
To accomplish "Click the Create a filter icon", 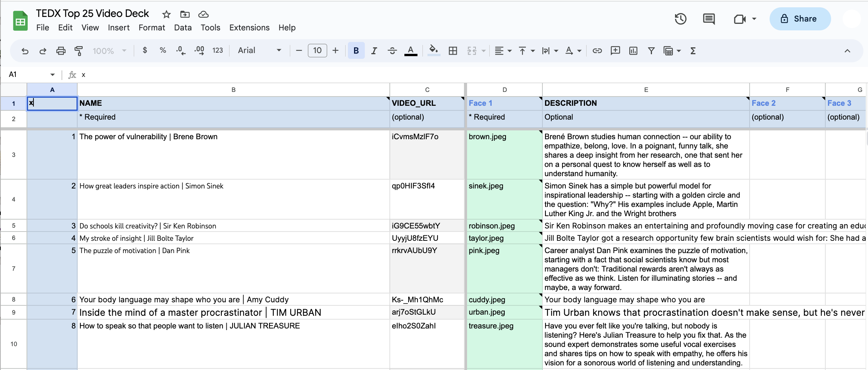I will coord(651,51).
